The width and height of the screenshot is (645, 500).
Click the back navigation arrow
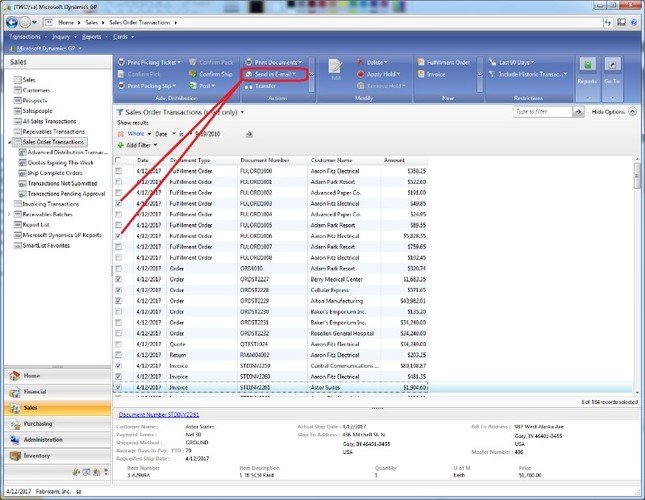(12, 23)
